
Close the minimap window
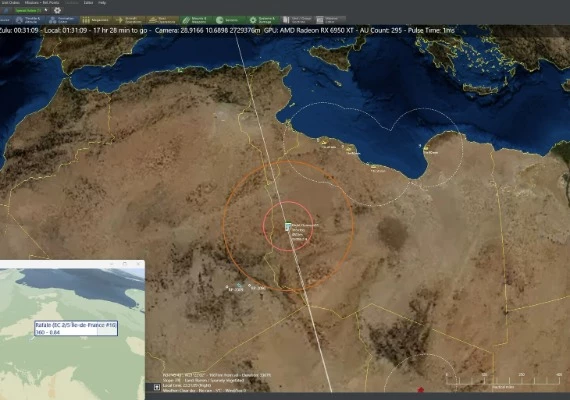[138, 264]
